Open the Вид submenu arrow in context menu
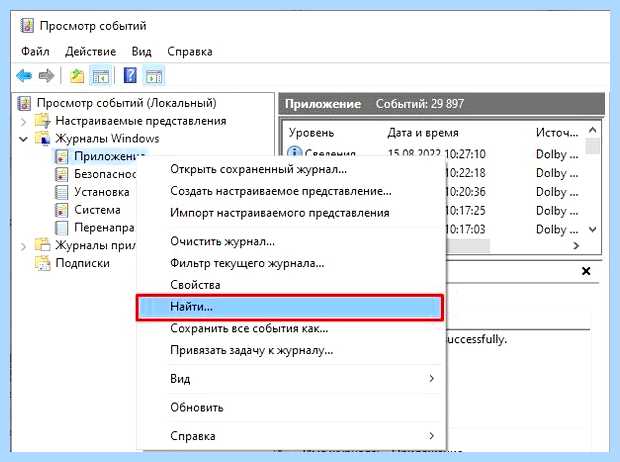620x462 pixels. (x=431, y=379)
